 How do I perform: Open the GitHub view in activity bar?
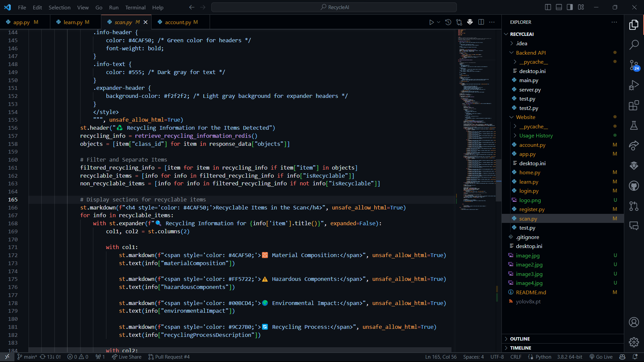click(634, 186)
